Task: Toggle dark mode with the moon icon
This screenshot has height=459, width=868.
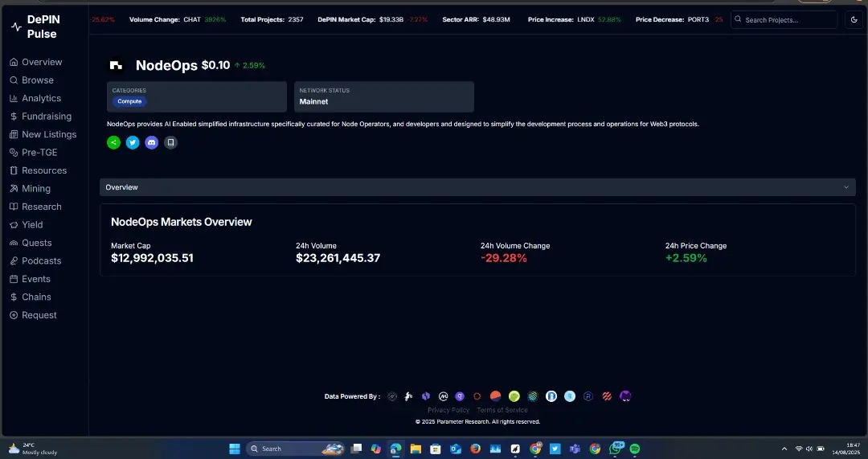Action: coord(854,19)
